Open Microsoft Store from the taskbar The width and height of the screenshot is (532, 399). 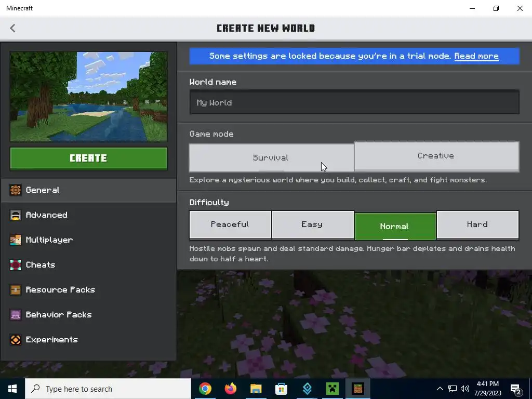(x=281, y=389)
